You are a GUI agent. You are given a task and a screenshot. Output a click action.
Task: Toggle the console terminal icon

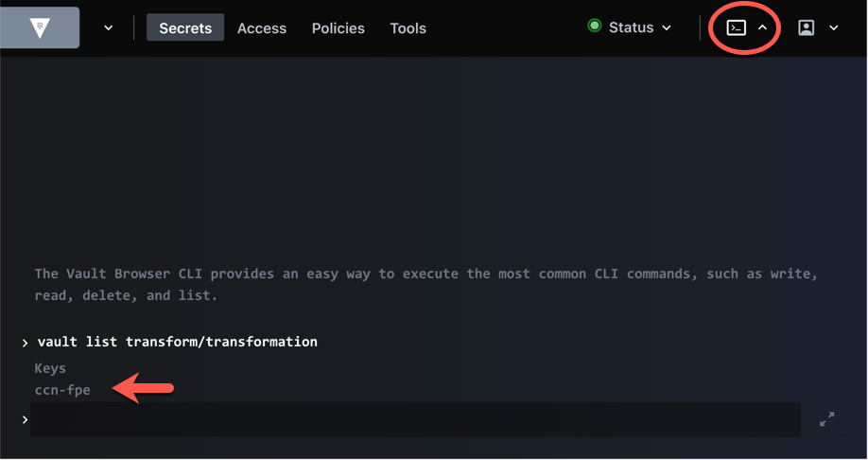[x=736, y=28]
